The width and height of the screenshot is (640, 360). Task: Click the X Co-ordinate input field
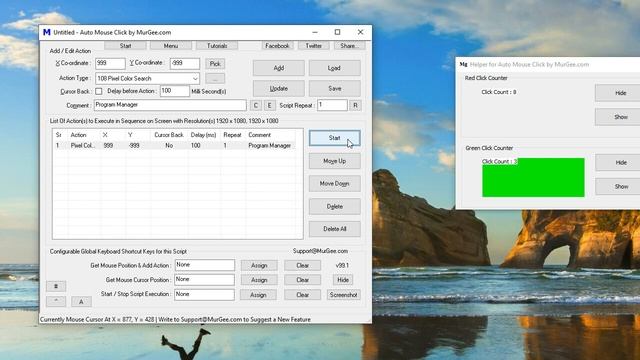(110, 64)
